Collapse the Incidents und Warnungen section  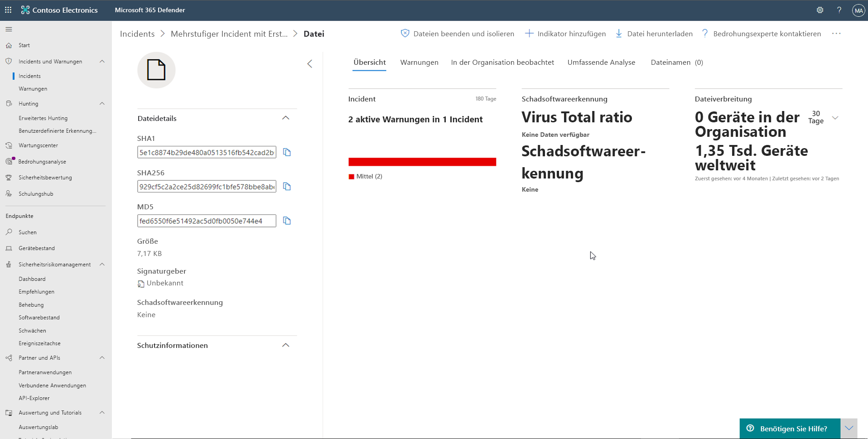tap(102, 61)
